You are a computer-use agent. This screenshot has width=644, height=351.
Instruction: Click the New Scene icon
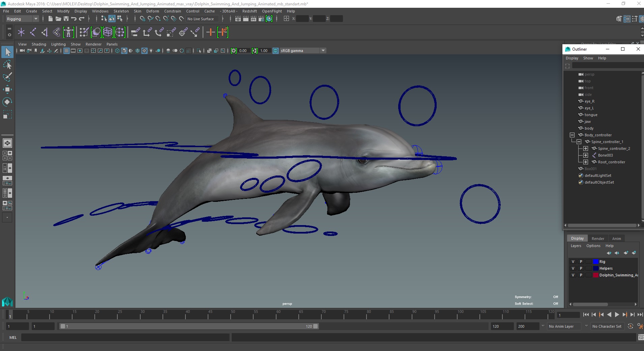coord(51,19)
